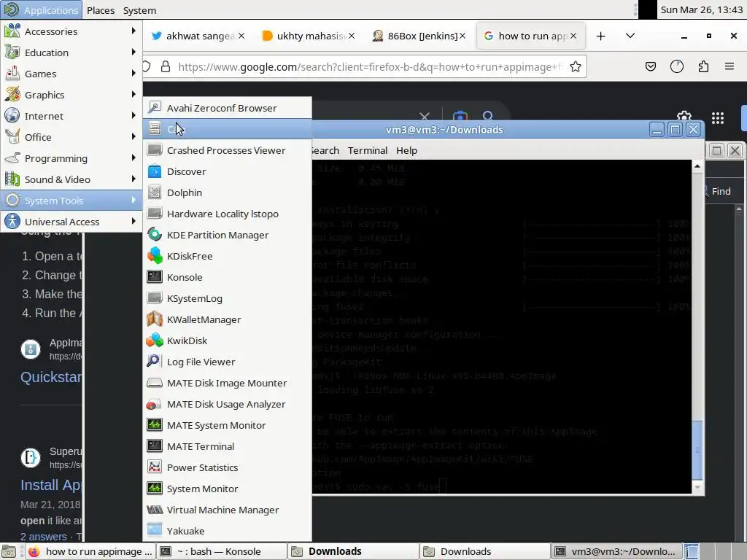Screen dimensions: 747x560
Task: Open Terminal menu in terminal window
Action: 368,150
